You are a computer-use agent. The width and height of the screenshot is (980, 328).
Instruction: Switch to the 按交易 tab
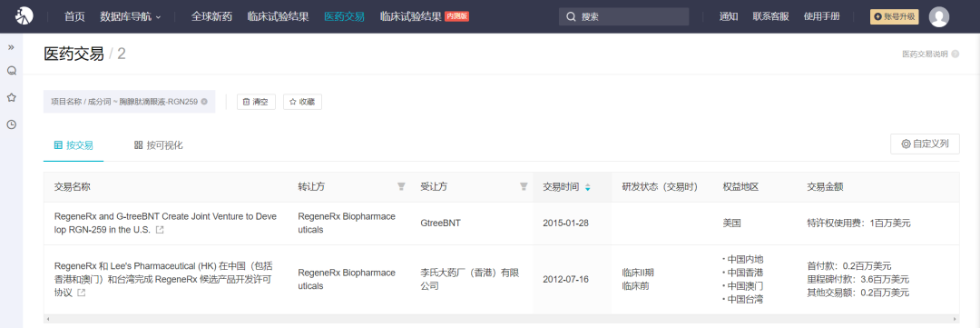[x=73, y=145]
